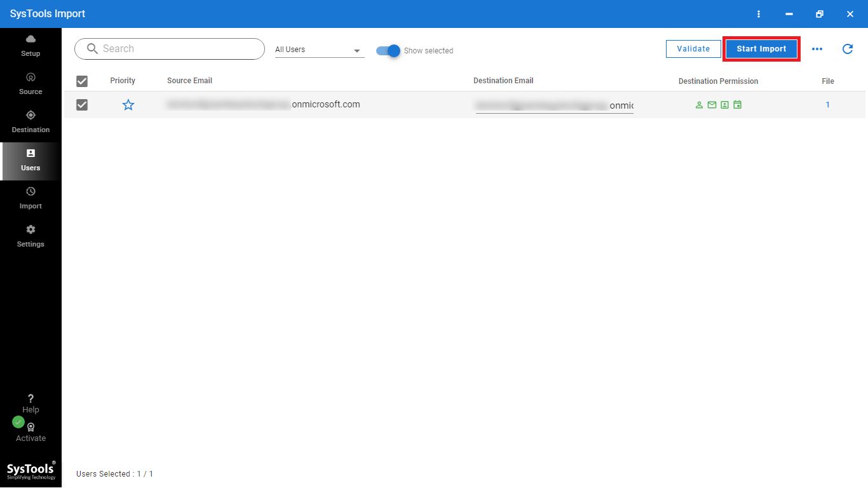Viewport: 868px width, 488px height.
Task: Click the Start Import button
Action: [761, 49]
